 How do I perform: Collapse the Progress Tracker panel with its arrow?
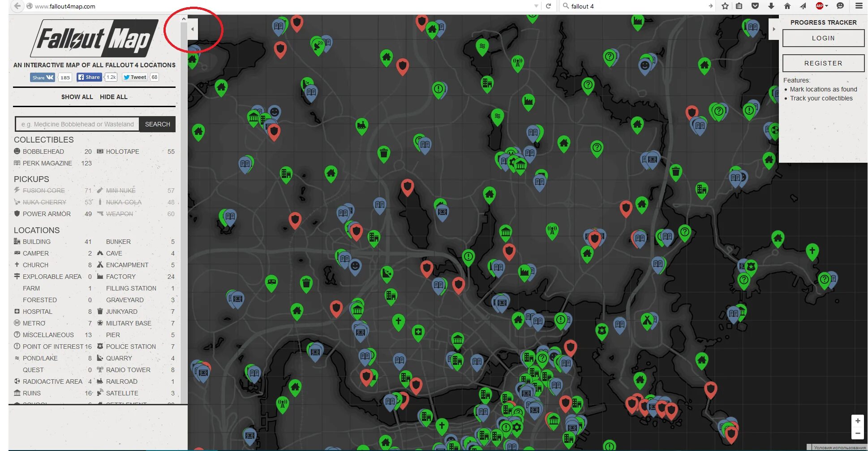click(x=774, y=29)
